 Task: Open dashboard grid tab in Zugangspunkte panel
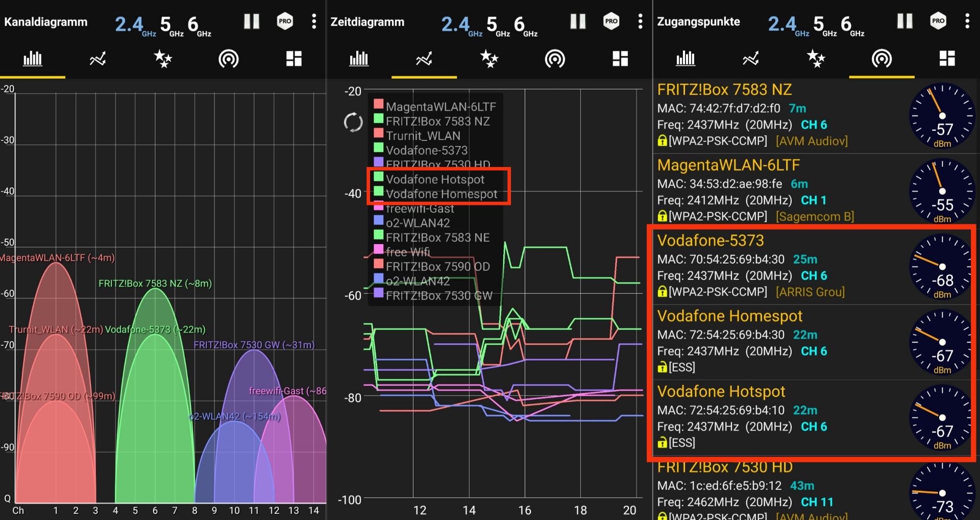pyautogui.click(x=947, y=59)
